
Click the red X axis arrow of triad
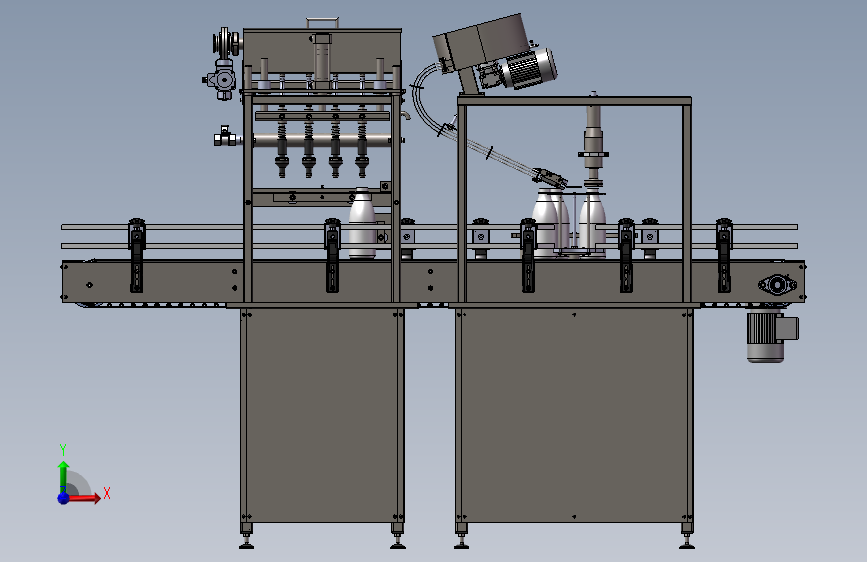(x=83, y=498)
